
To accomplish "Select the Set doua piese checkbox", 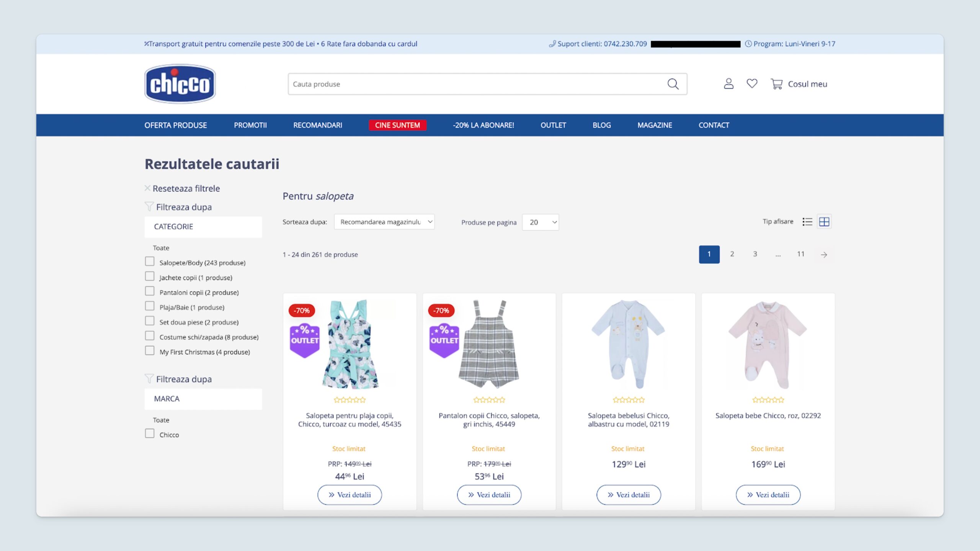I will [150, 321].
